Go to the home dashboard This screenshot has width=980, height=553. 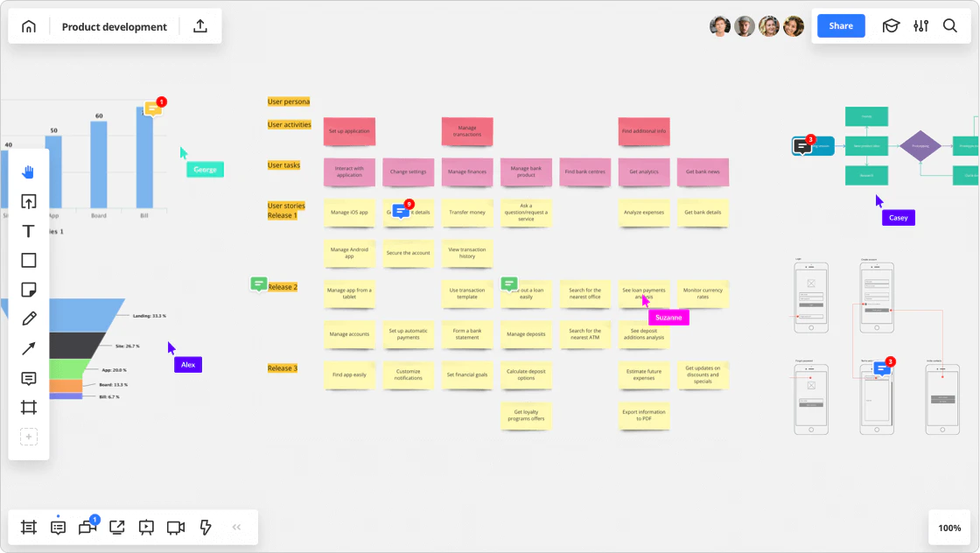29,26
